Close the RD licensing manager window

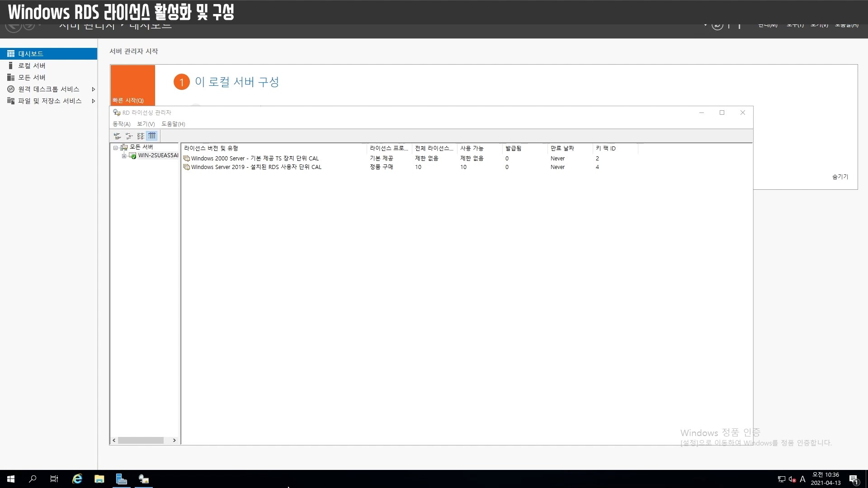point(742,113)
